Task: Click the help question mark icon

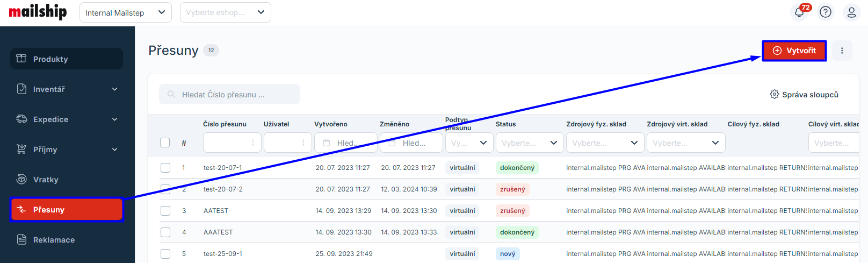Action: tap(826, 12)
